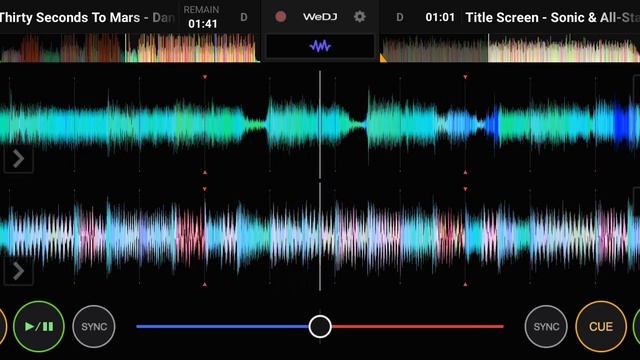Expand the top waveform side panel chevron
Viewport: 640px width, 360px height.
(18, 159)
